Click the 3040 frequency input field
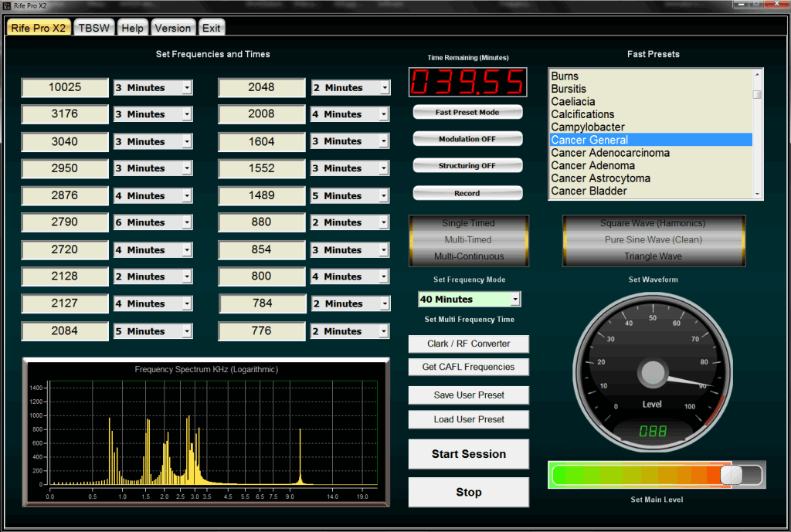 [x=65, y=142]
